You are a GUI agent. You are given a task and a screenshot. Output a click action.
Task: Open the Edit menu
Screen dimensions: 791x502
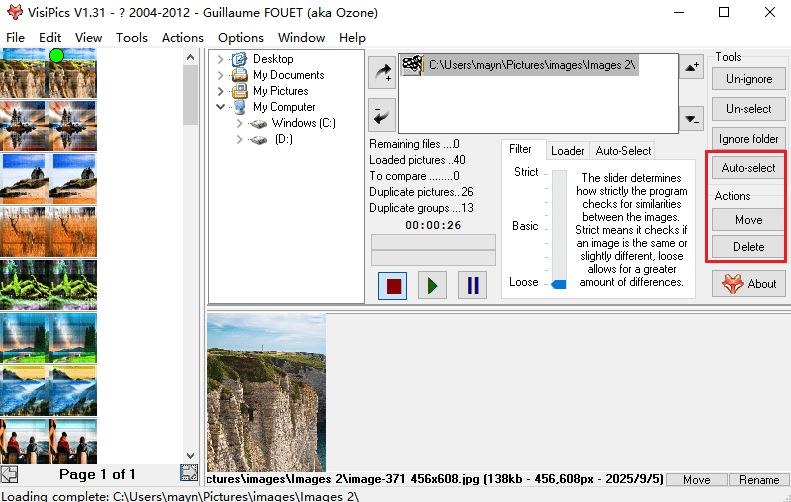(50, 38)
